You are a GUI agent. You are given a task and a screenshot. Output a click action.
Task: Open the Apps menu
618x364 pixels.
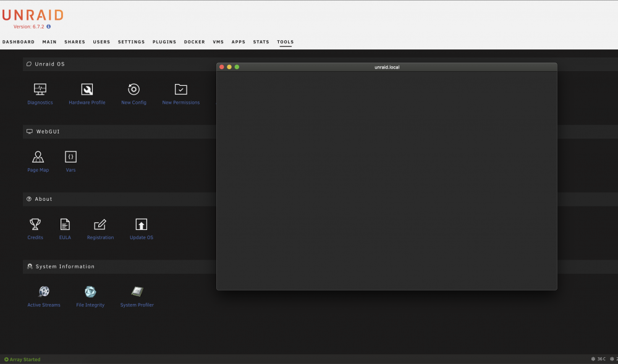coord(239,42)
